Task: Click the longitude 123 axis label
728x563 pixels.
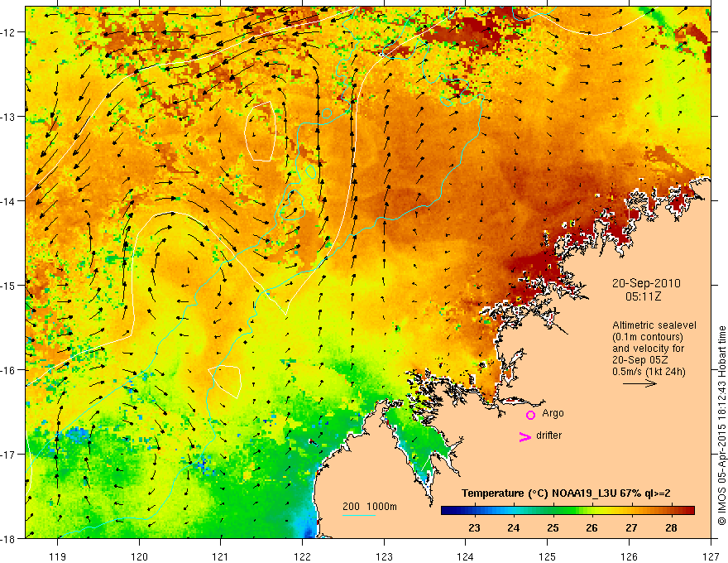Action: pyautogui.click(x=384, y=556)
